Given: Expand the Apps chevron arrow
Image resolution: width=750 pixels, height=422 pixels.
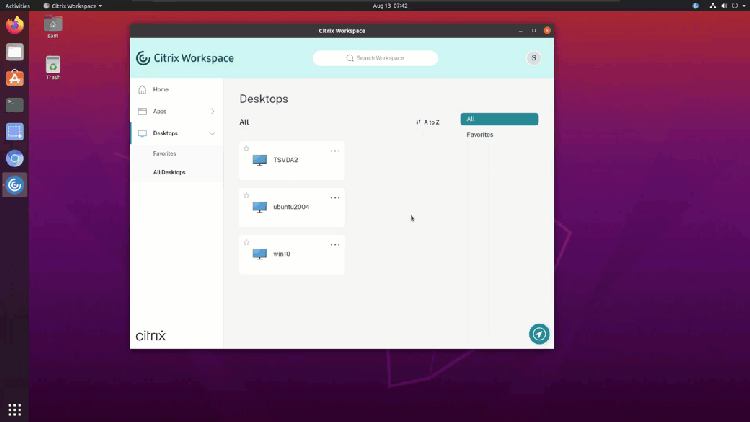Looking at the screenshot, I should click(x=212, y=111).
